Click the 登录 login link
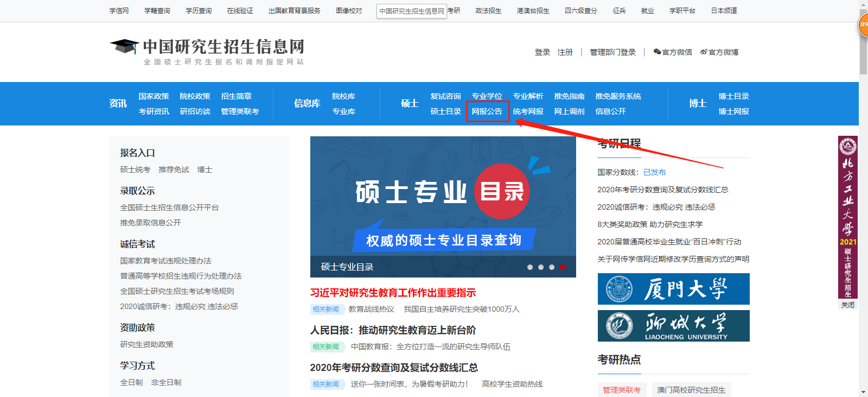 [542, 52]
